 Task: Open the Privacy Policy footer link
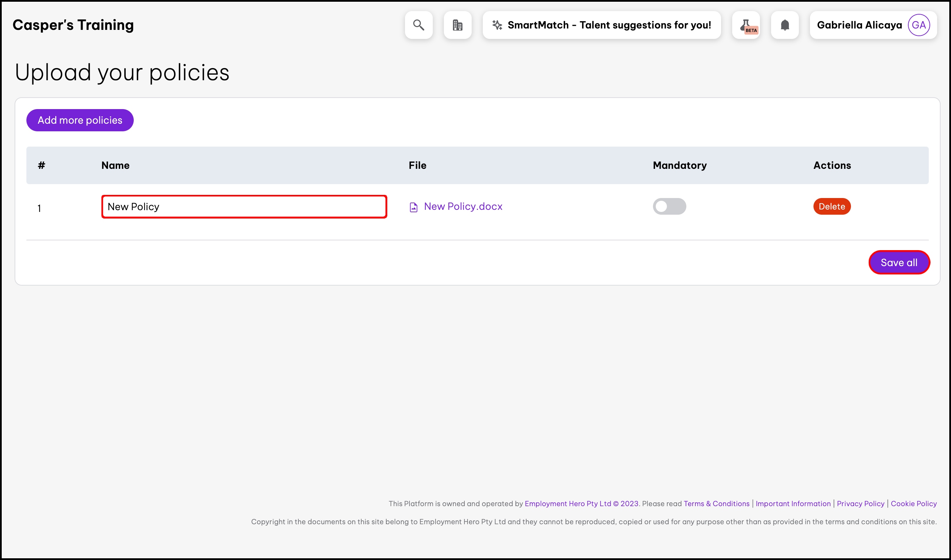860,503
